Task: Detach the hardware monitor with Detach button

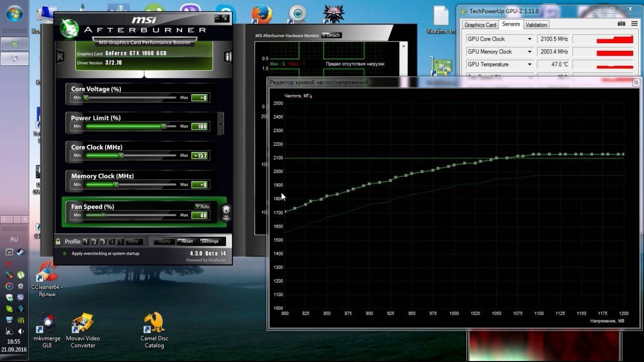Action: tap(331, 35)
